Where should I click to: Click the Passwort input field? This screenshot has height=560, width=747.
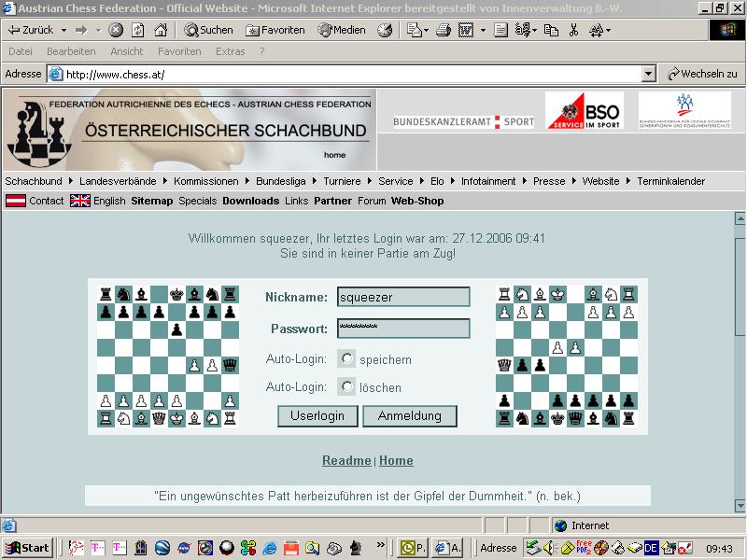(x=403, y=329)
